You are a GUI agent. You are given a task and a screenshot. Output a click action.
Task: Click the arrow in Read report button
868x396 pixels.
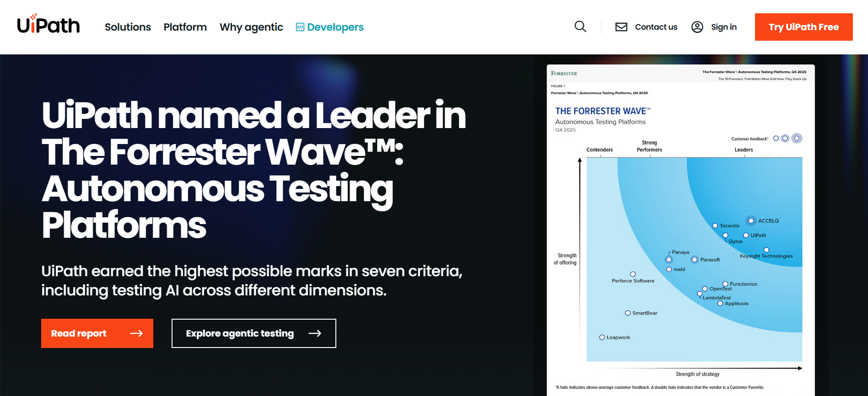coord(136,333)
